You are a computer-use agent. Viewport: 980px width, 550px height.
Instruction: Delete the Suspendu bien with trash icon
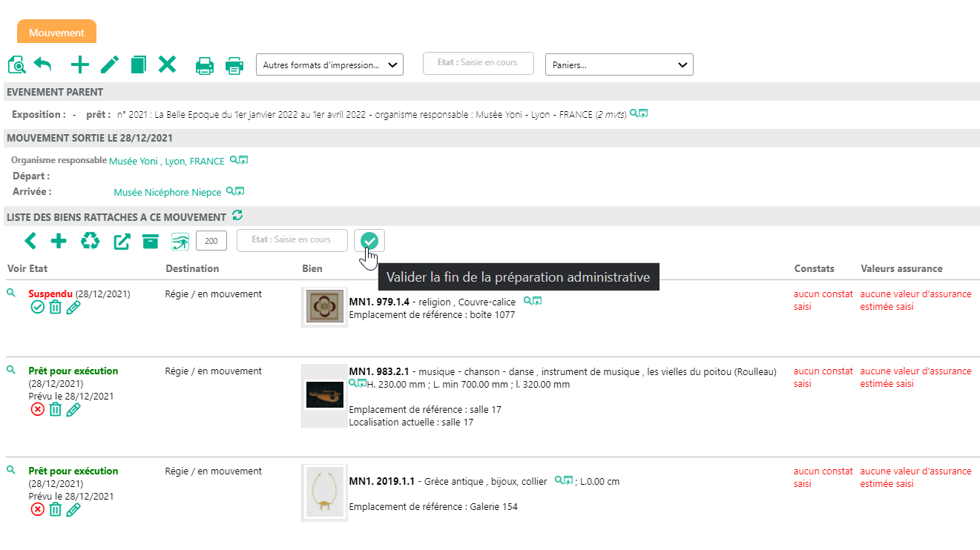pyautogui.click(x=55, y=308)
